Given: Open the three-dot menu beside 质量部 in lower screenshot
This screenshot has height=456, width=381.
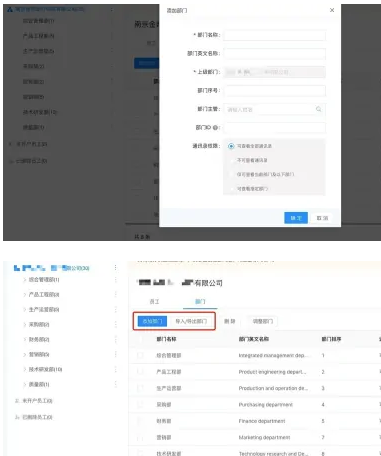Looking at the screenshot, I should 115,384.
